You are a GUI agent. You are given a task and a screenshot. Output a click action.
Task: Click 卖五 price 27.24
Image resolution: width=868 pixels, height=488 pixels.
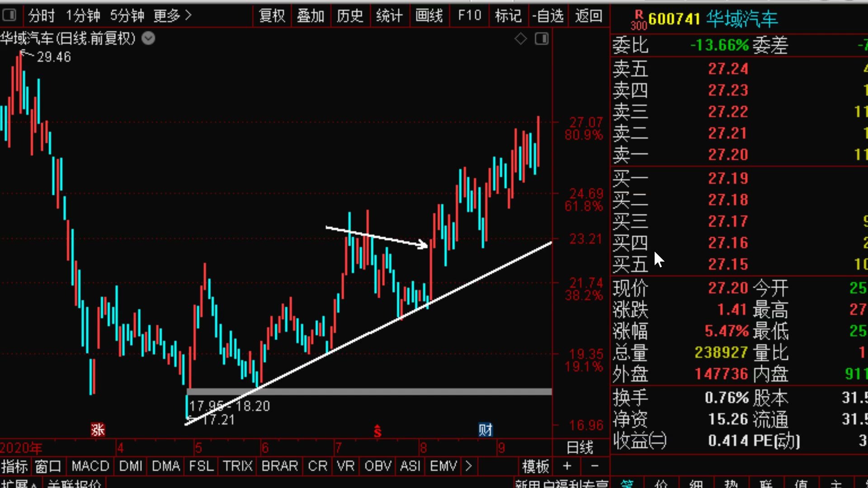point(728,69)
